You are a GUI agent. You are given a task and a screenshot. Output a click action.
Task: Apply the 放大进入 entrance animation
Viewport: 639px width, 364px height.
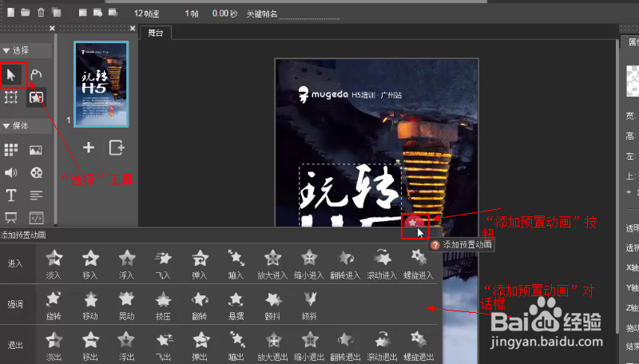coord(272,264)
